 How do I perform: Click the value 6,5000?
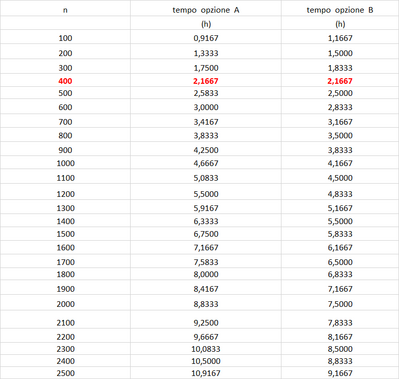[x=340, y=262]
